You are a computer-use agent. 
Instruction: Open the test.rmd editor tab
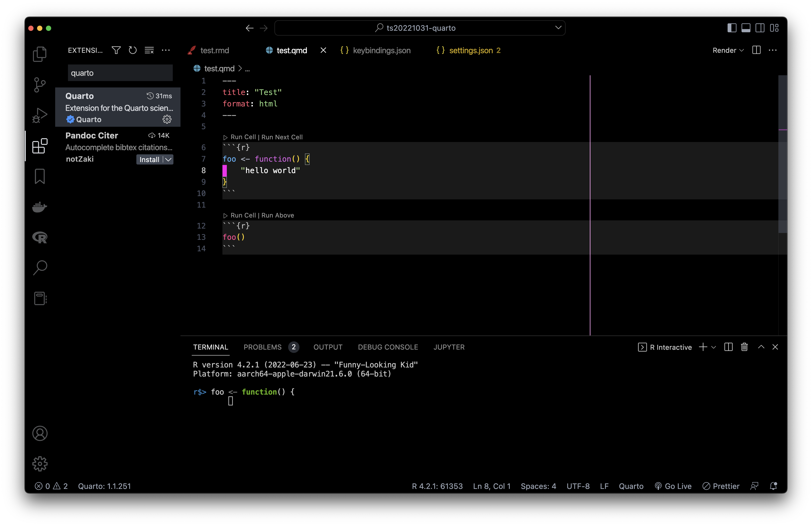click(x=215, y=50)
